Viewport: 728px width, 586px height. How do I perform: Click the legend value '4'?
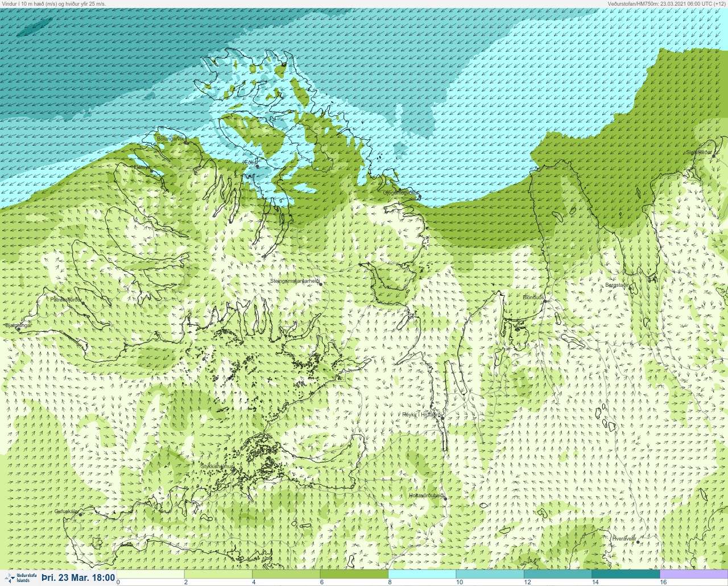pyautogui.click(x=254, y=582)
